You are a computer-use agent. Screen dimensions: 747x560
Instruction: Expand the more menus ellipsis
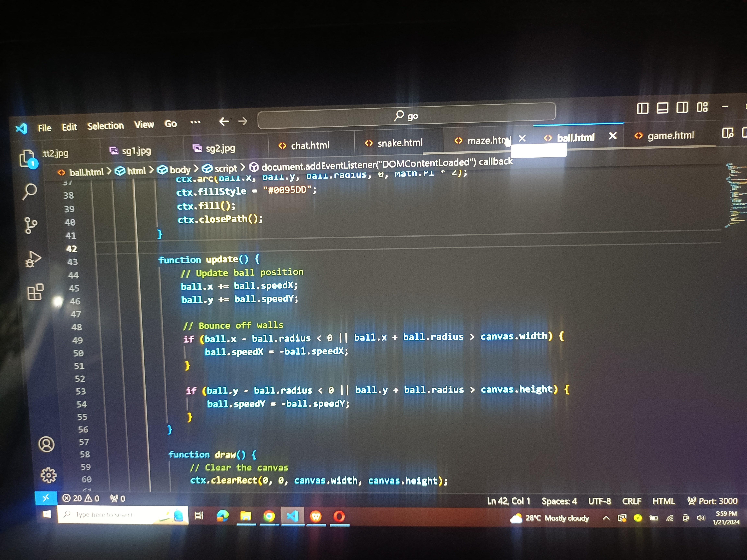coord(195,122)
